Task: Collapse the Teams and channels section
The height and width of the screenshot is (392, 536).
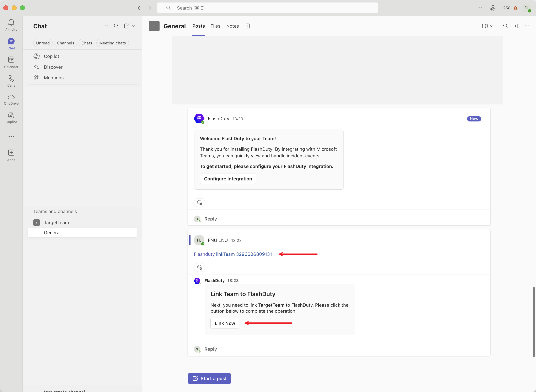Action: pos(55,211)
